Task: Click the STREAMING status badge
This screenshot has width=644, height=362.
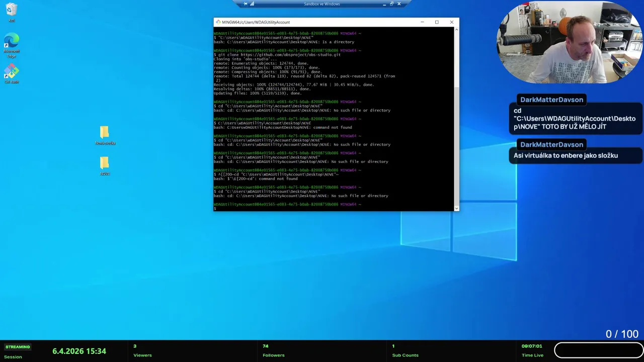Action: (18, 347)
